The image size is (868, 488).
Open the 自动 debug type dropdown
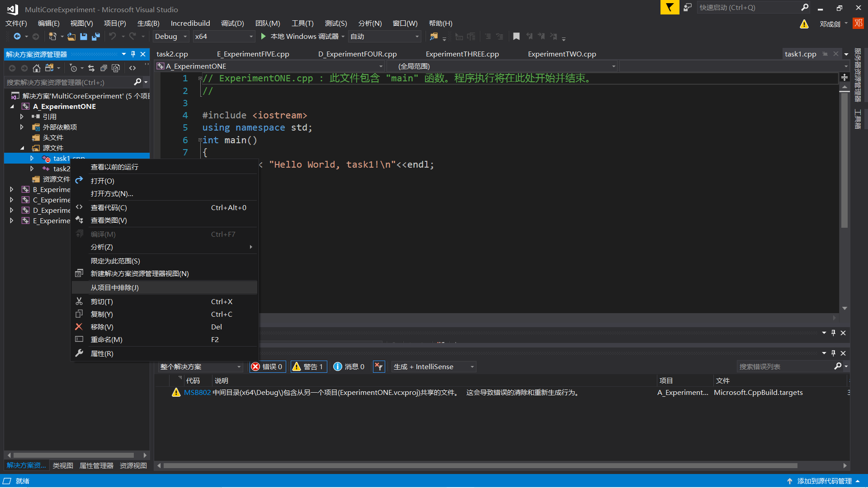[x=385, y=37]
